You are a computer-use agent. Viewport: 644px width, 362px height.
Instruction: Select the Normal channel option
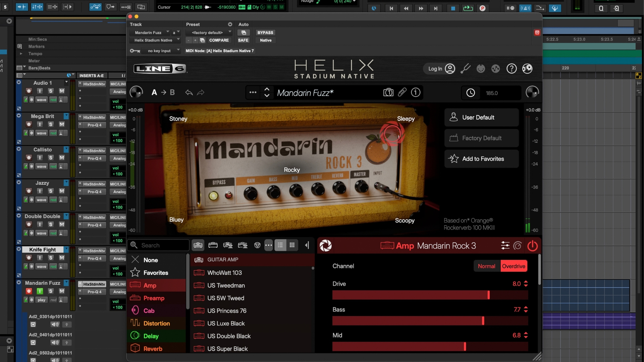tap(486, 266)
